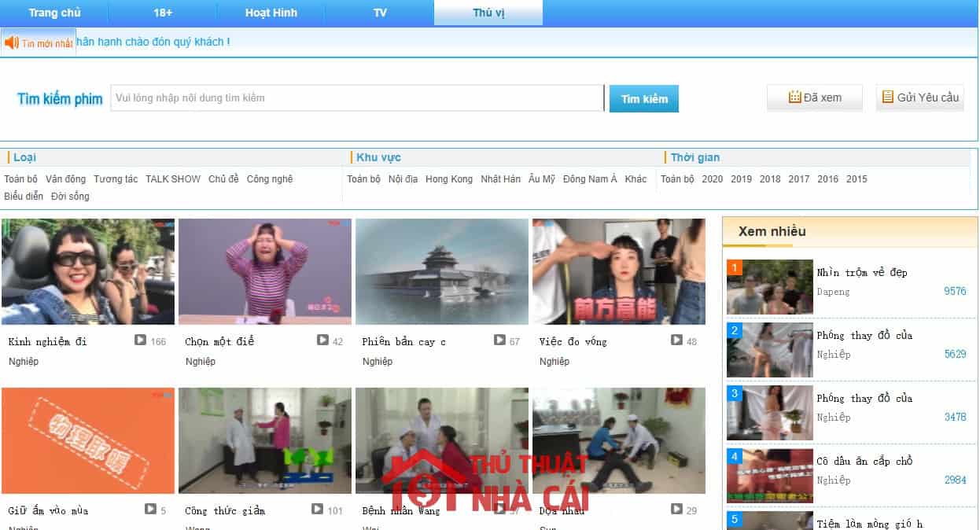Select Toàn bộ under Khu vực

(364, 179)
